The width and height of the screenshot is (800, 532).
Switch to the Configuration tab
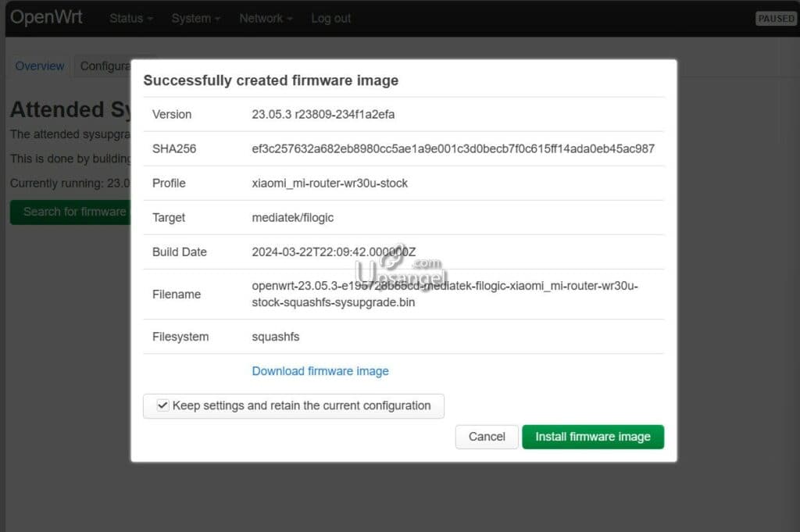(109, 66)
